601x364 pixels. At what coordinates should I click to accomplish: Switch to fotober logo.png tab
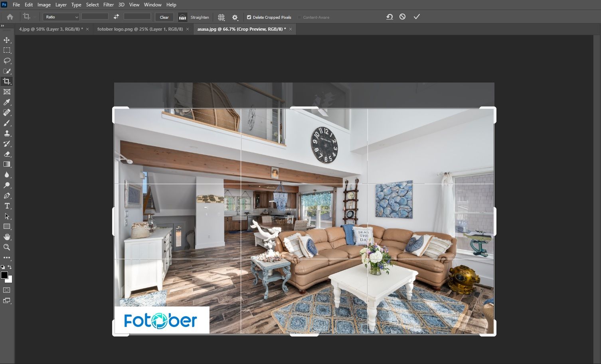point(140,29)
